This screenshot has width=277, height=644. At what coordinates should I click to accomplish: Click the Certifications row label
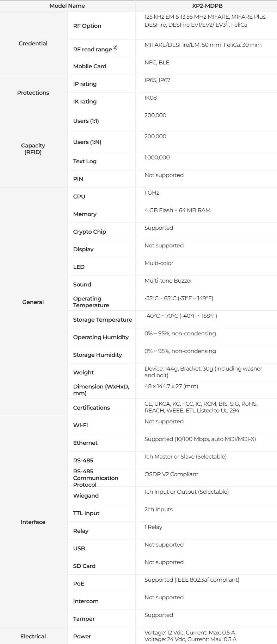click(x=91, y=408)
